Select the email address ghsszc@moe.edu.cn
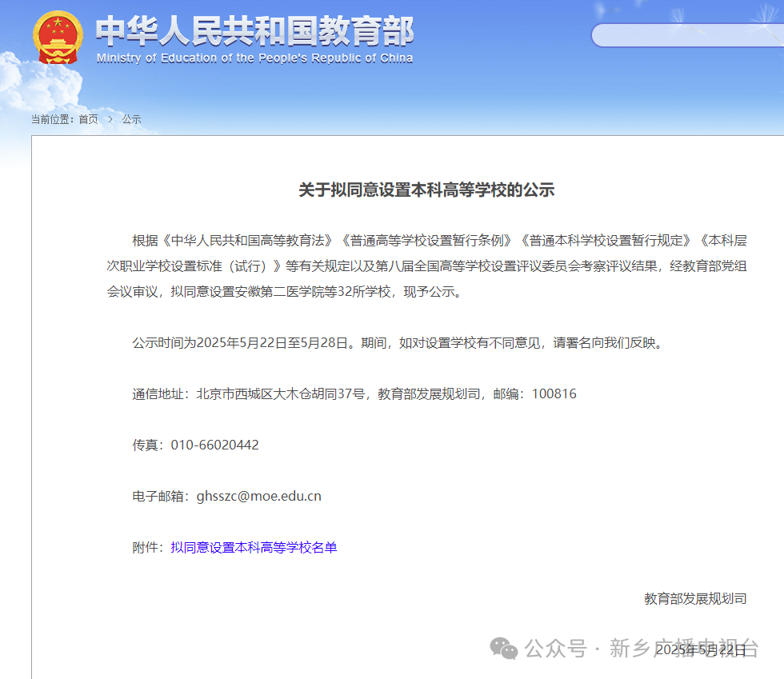Viewport: 784px width, 679px height. [x=259, y=496]
